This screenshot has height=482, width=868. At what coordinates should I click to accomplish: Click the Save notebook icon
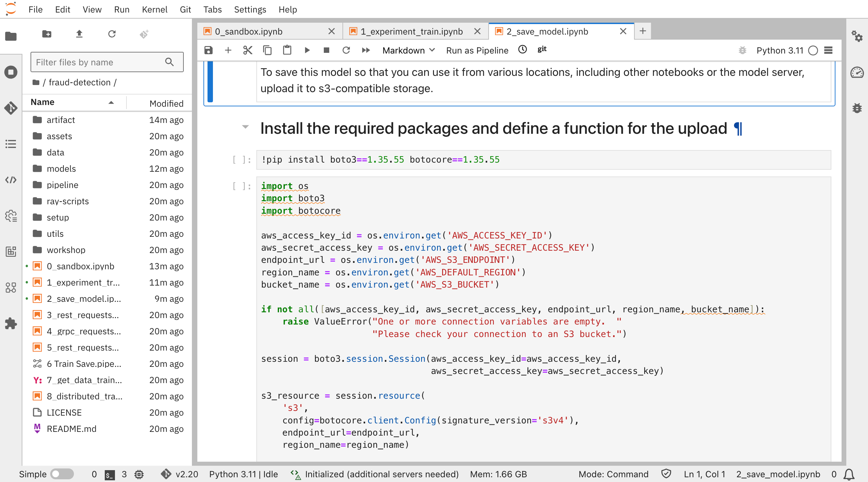click(x=208, y=50)
